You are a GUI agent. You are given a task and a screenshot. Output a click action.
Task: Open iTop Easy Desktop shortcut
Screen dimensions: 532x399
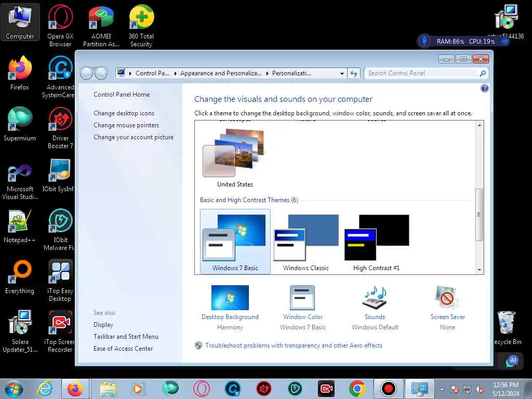point(60,280)
